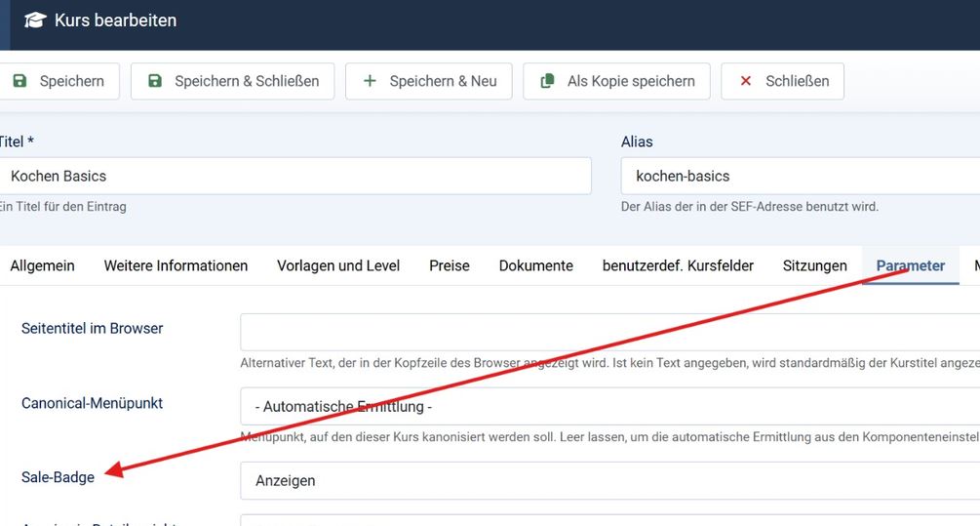Open the Sale-Badge dropdown showing Anzeigen

610,480
